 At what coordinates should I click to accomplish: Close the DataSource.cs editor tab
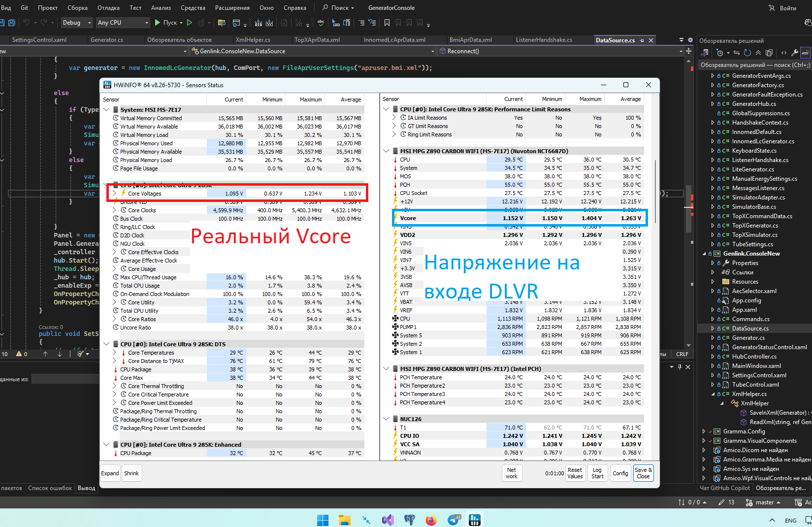tap(651, 40)
